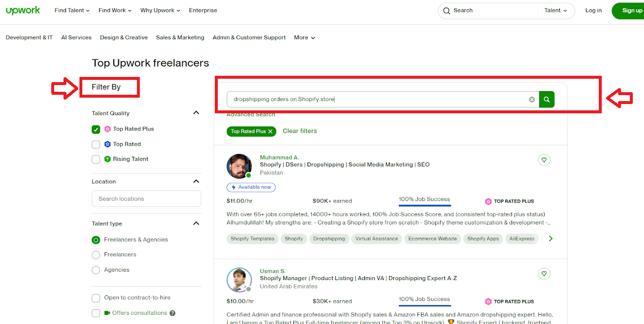Click Clear filters link
Image resolution: width=644 pixels, height=324 pixels.
[x=300, y=131]
